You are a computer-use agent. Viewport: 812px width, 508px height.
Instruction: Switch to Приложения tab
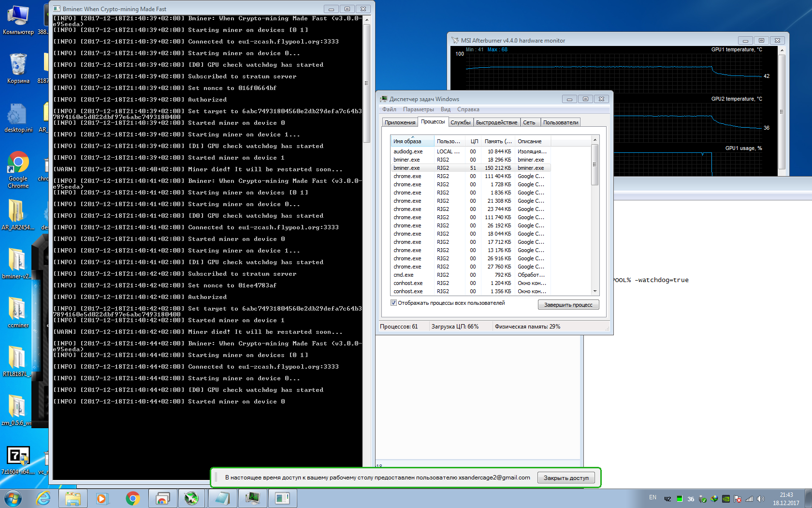[400, 122]
